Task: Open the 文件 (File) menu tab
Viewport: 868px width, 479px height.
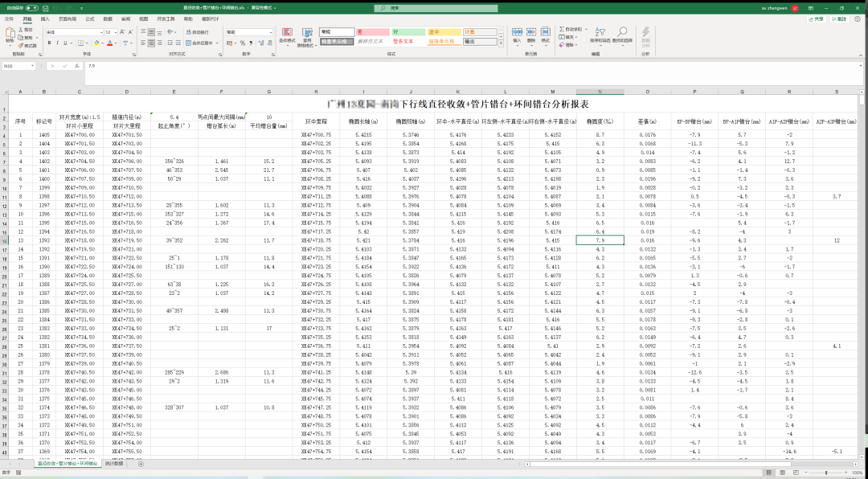Action: tap(9, 18)
